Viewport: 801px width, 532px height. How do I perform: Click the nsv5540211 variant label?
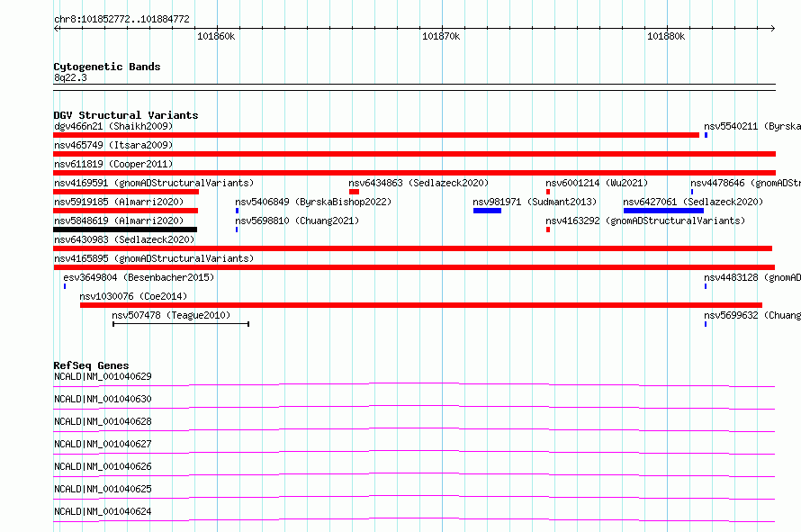click(752, 126)
